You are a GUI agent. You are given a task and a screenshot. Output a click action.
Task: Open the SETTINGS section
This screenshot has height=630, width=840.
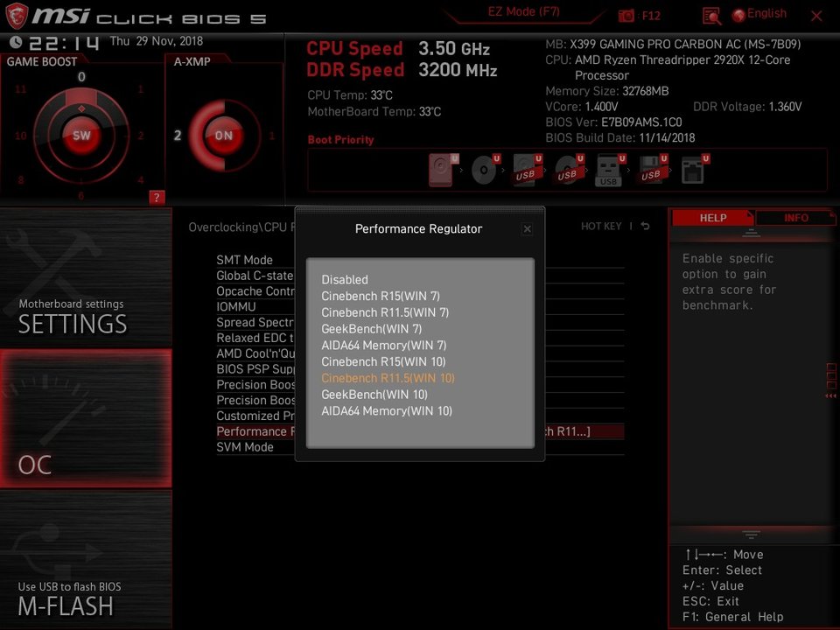tap(86, 277)
